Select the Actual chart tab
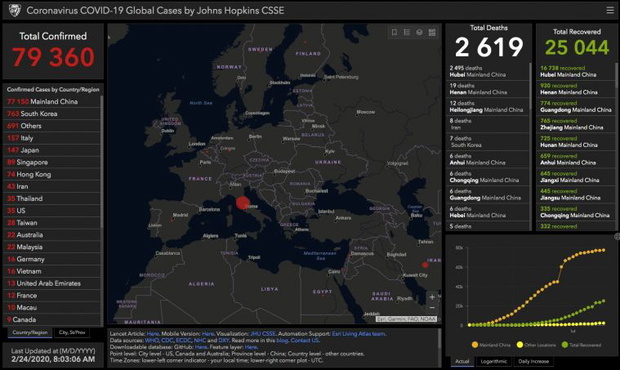This screenshot has height=370, width=620. coord(462,361)
